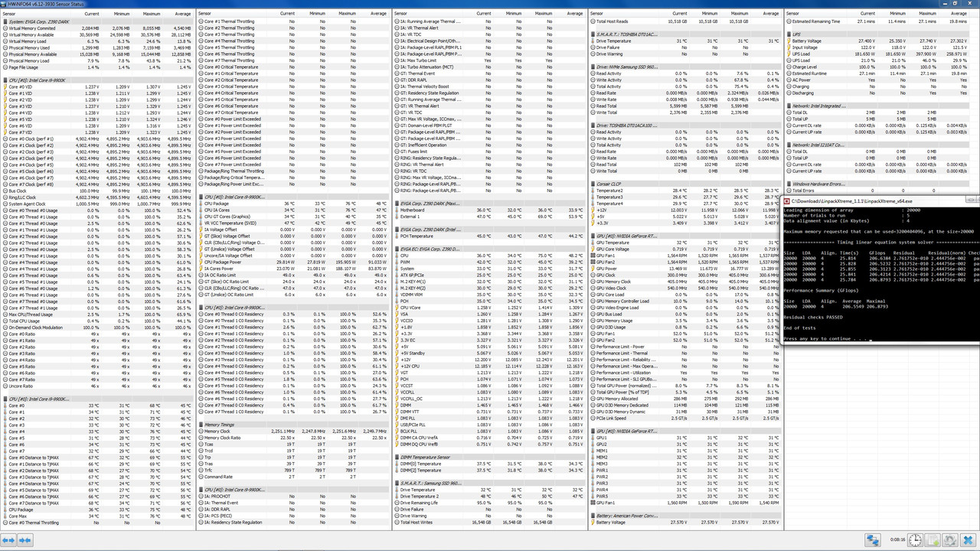The width and height of the screenshot is (980, 551).
Task: Select the GPU Temperature sensor row
Action: pyautogui.click(x=616, y=243)
